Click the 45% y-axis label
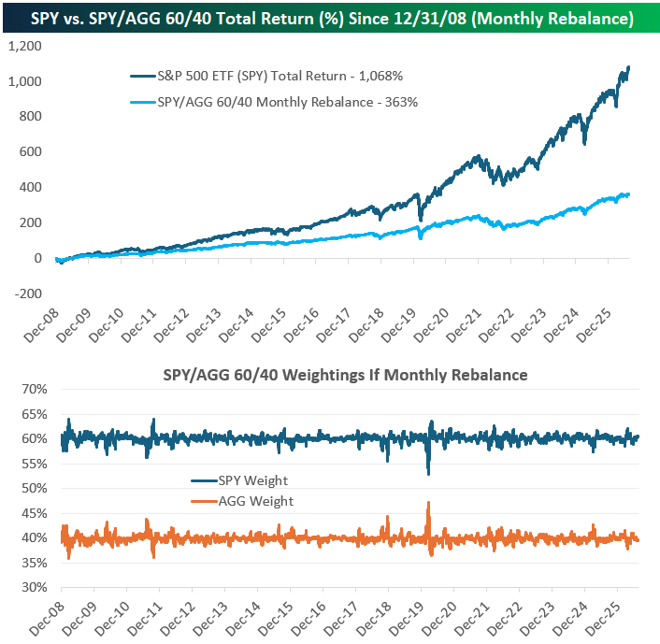Image resolution: width=660 pixels, height=644 pixels. pyautogui.click(x=34, y=513)
